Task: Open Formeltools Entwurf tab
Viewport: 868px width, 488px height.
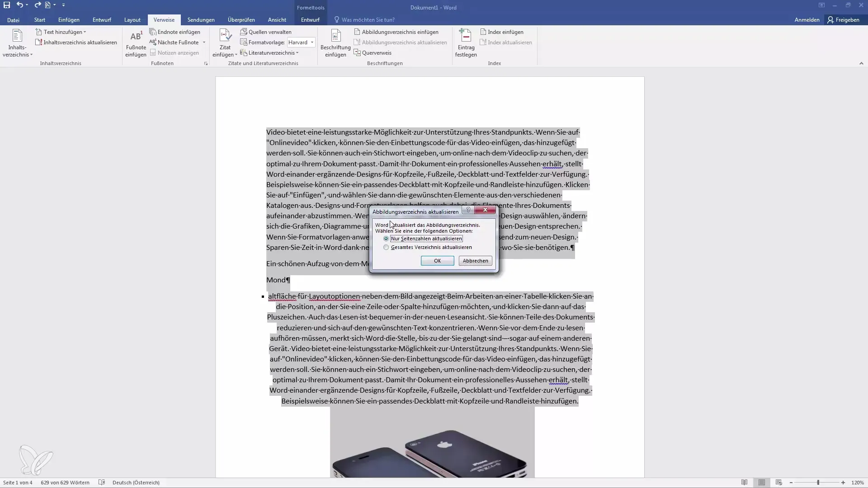Action: pyautogui.click(x=310, y=20)
